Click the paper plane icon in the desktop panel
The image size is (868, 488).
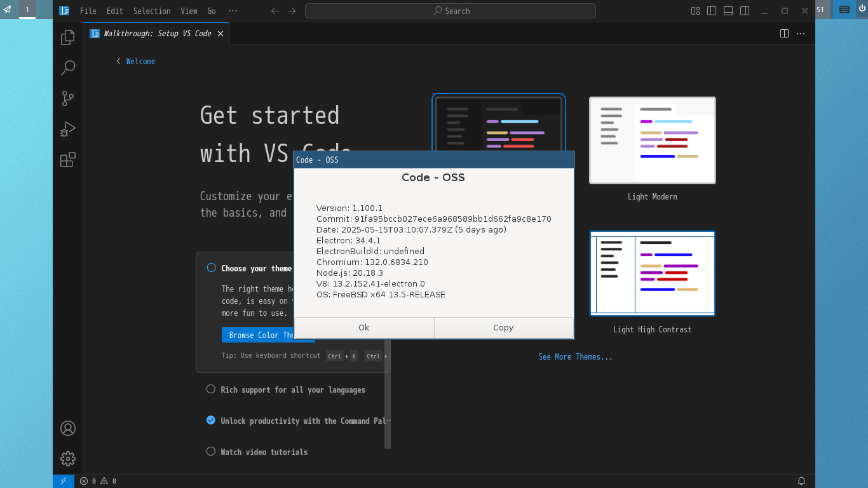click(x=8, y=10)
